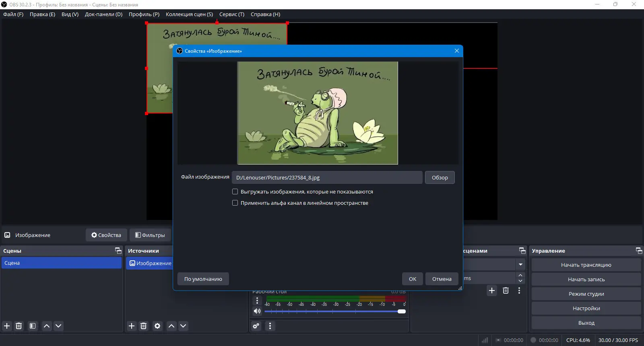Screen dimensions: 644x346
Task: Adjust the desktop audio volume slider
Action: pyautogui.click(x=335, y=311)
